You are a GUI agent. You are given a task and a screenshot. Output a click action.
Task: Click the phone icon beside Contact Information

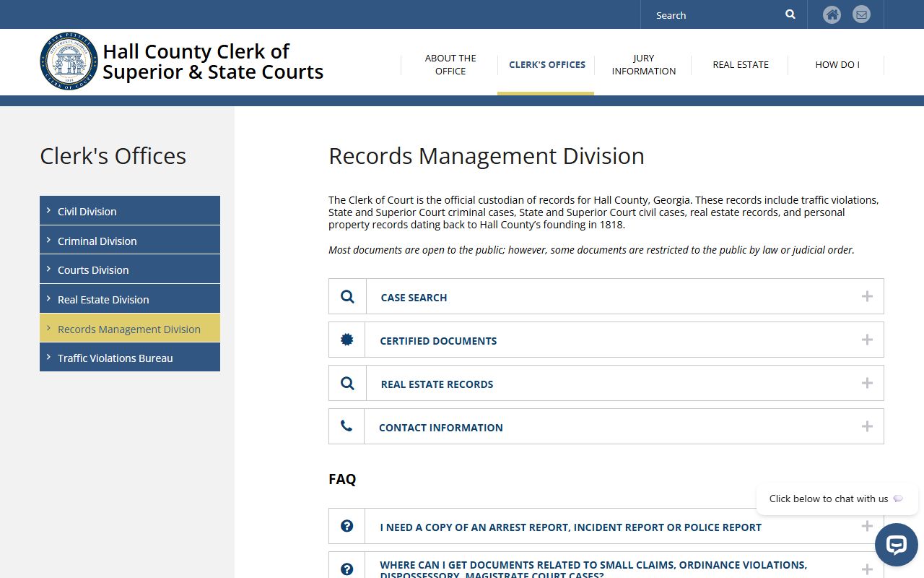pos(346,426)
